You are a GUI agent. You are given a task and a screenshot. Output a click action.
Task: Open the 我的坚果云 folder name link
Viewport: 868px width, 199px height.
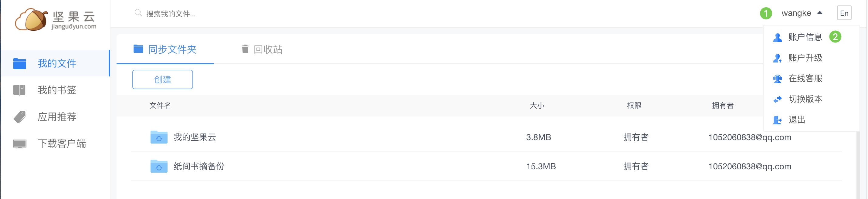[x=195, y=137]
